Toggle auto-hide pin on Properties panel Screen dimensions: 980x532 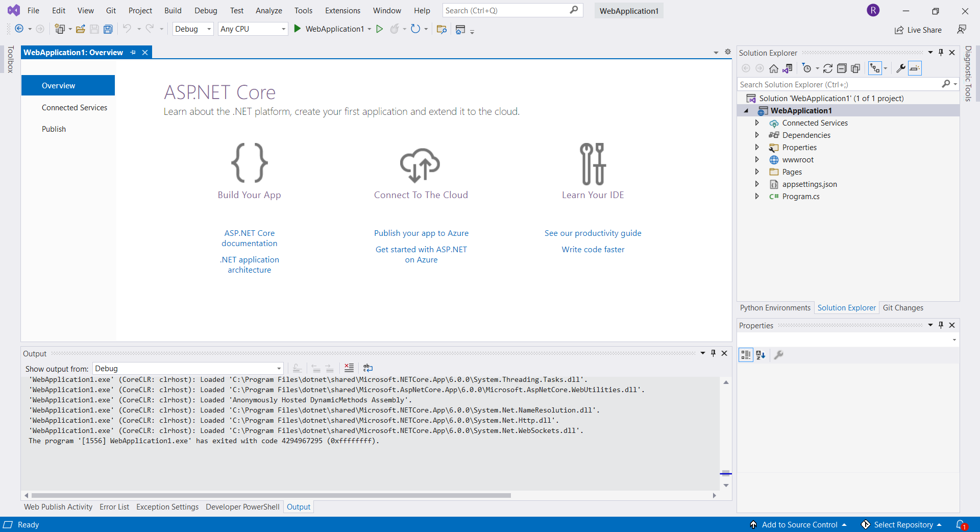tap(941, 325)
